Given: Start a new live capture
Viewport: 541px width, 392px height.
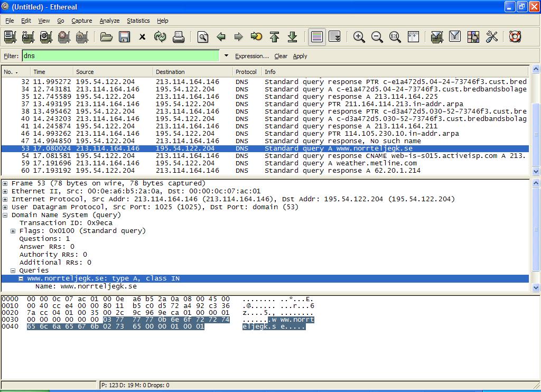Looking at the screenshot, I should [46, 36].
